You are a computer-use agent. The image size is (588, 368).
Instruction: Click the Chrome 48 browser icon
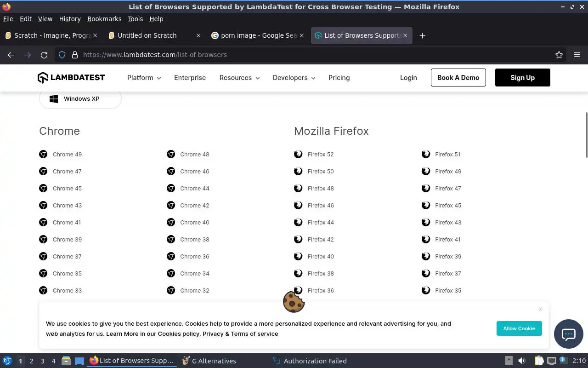pos(171,154)
